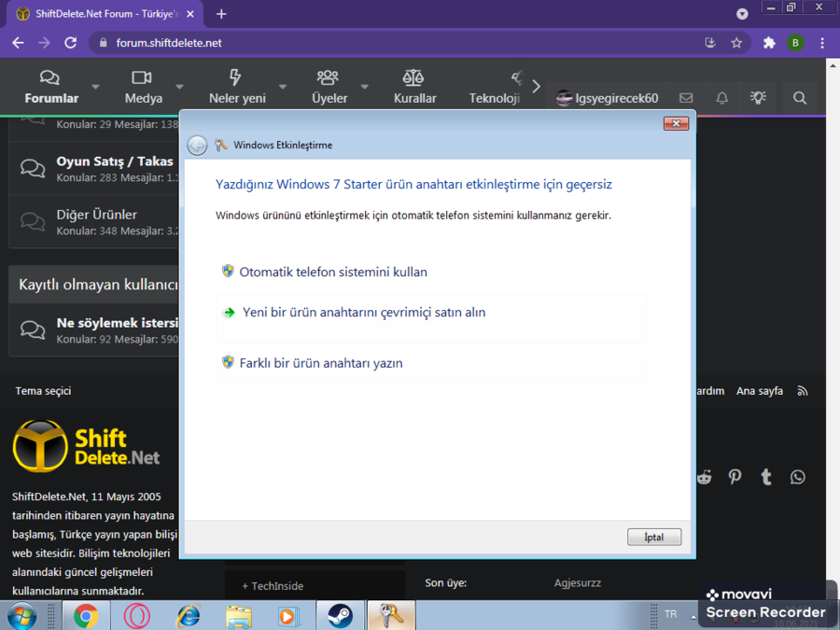Open the Neler yeni navigation item

[237, 87]
